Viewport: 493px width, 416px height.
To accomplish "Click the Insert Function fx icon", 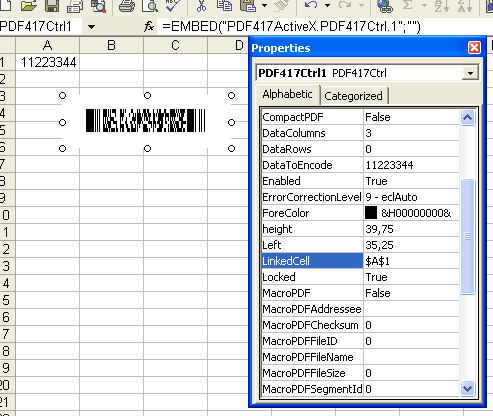I will (x=149, y=26).
